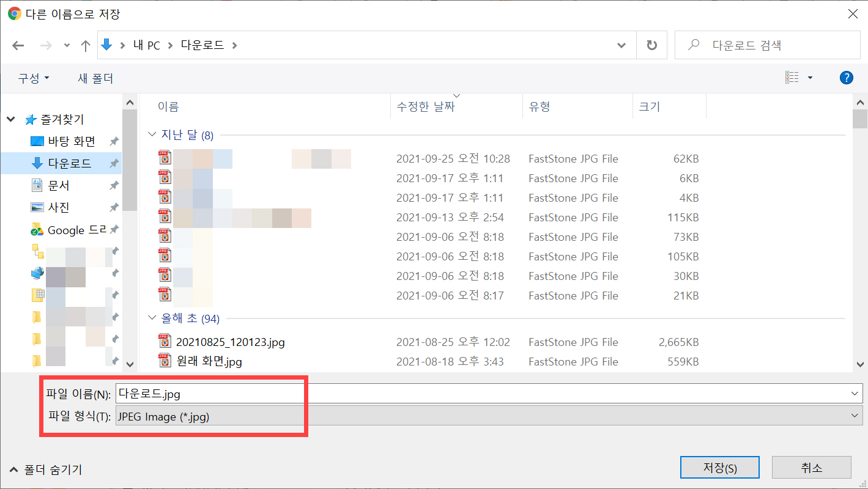868x489 pixels.
Task: Select 내 PC in the address path
Action: pos(147,45)
